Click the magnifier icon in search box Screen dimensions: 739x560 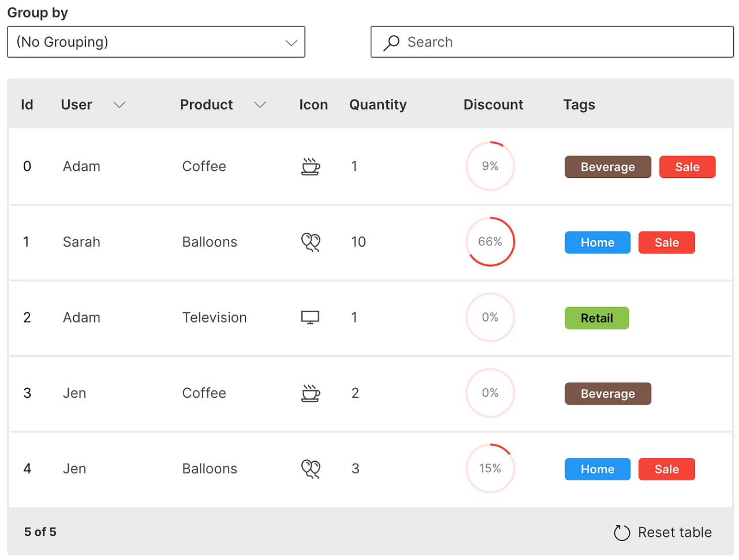pyautogui.click(x=391, y=42)
